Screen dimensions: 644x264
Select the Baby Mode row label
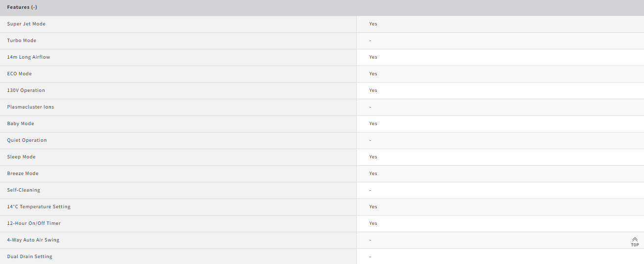click(x=21, y=124)
